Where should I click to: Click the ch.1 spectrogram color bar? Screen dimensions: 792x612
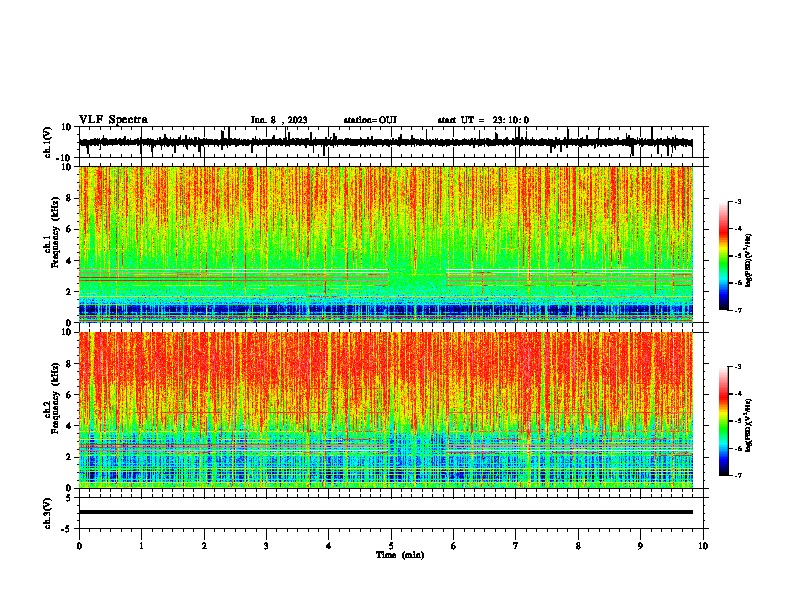[724, 256]
